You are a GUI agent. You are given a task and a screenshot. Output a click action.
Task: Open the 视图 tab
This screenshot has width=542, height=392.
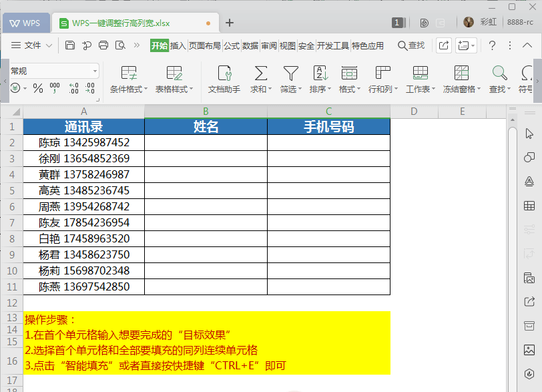[288, 45]
